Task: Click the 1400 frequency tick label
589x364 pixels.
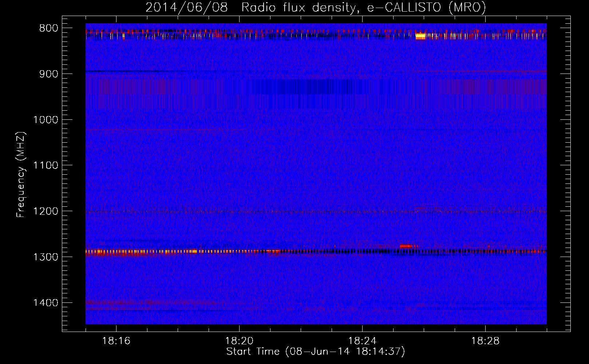Action: (x=46, y=303)
